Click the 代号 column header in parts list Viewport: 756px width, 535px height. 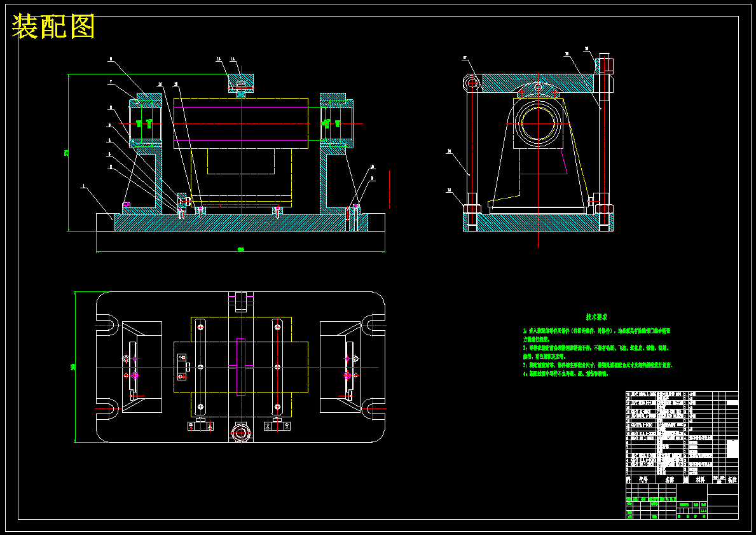643,480
